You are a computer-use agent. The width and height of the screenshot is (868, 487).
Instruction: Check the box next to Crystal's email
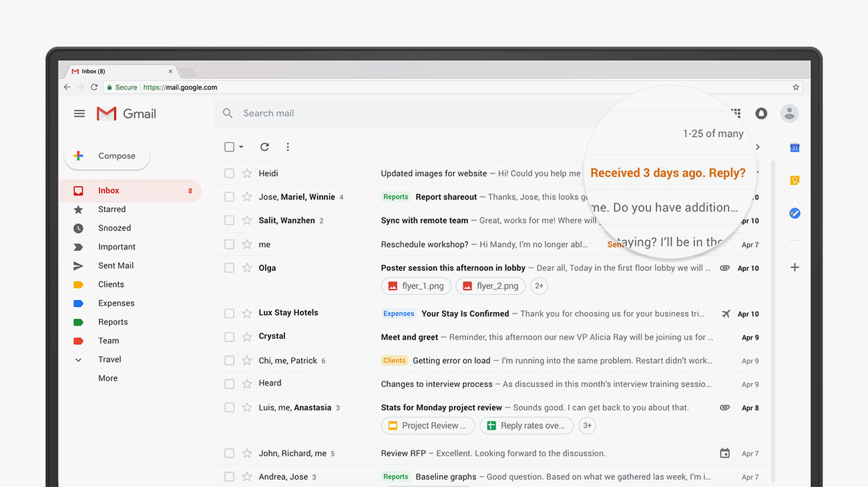click(230, 337)
